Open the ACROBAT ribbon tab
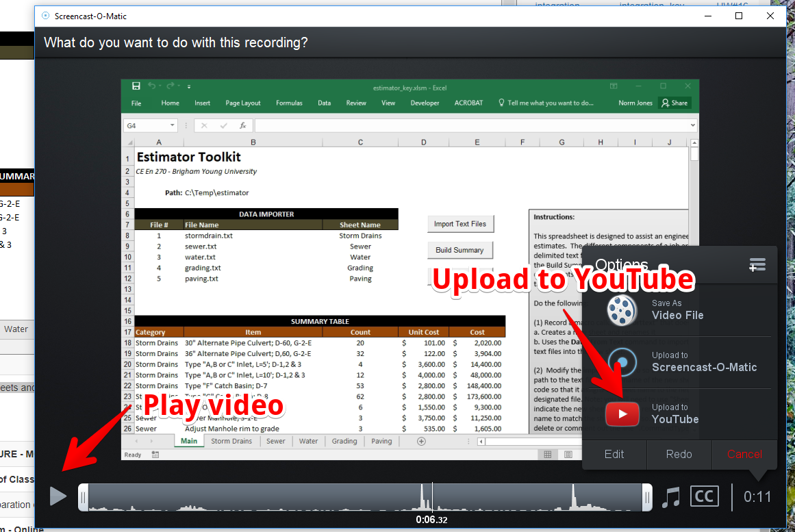Viewport: 795px width, 532px height. coord(468,103)
